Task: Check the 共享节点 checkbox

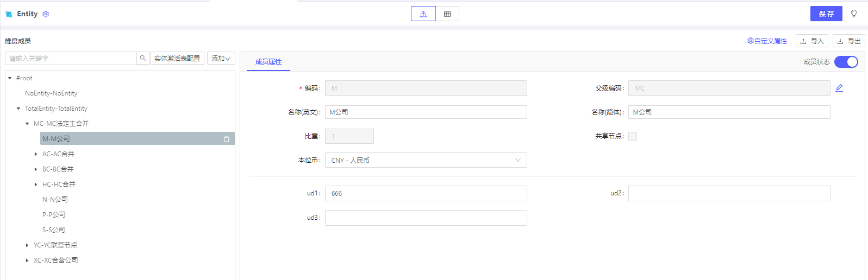Action: click(633, 136)
